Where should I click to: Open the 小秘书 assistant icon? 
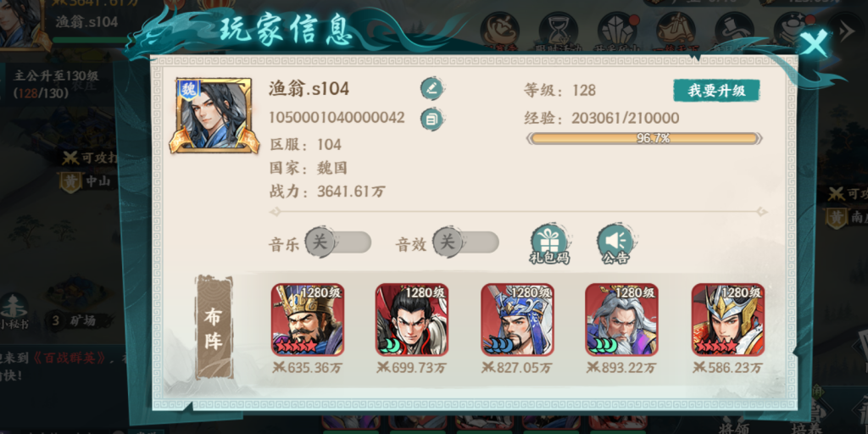point(12,314)
